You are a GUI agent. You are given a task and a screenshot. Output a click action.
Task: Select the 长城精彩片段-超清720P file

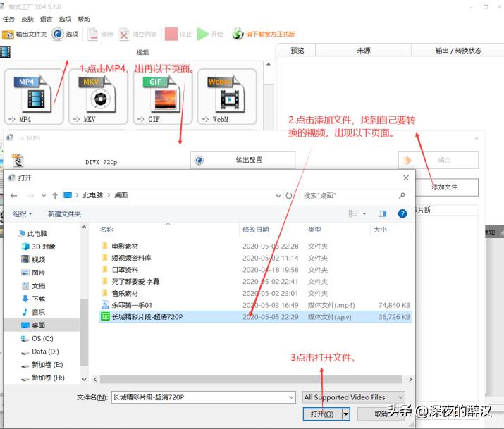pos(255,317)
